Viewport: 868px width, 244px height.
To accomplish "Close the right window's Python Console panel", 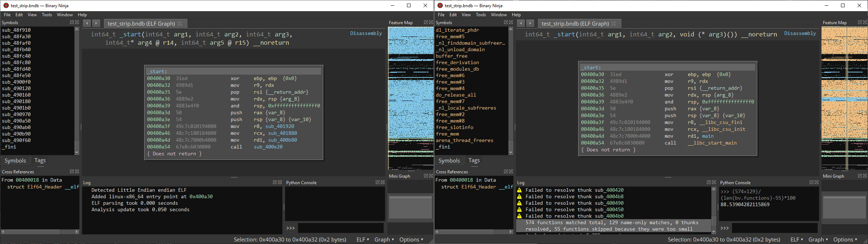I will click(x=817, y=182).
